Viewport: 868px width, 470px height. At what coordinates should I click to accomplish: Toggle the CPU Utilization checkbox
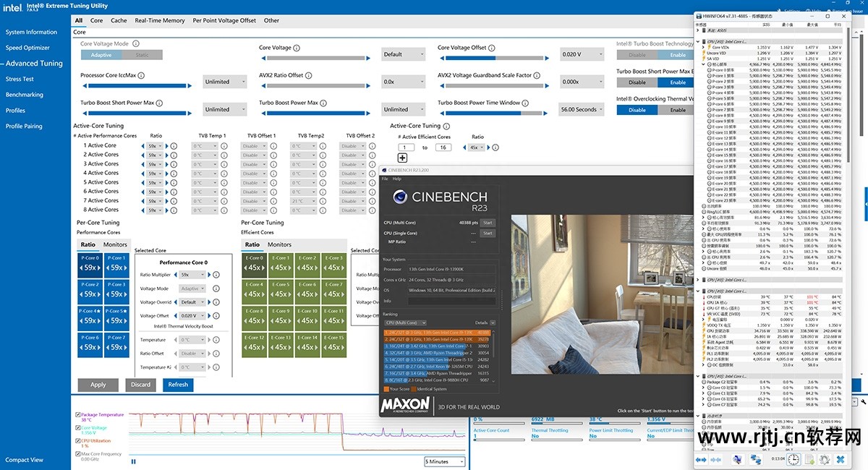[78, 440]
